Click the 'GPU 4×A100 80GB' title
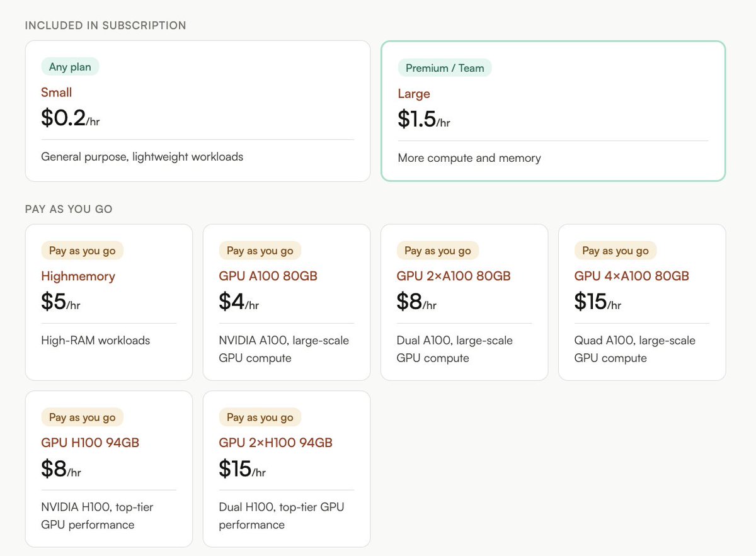Screen dimensions: 756x556 pyautogui.click(x=632, y=276)
